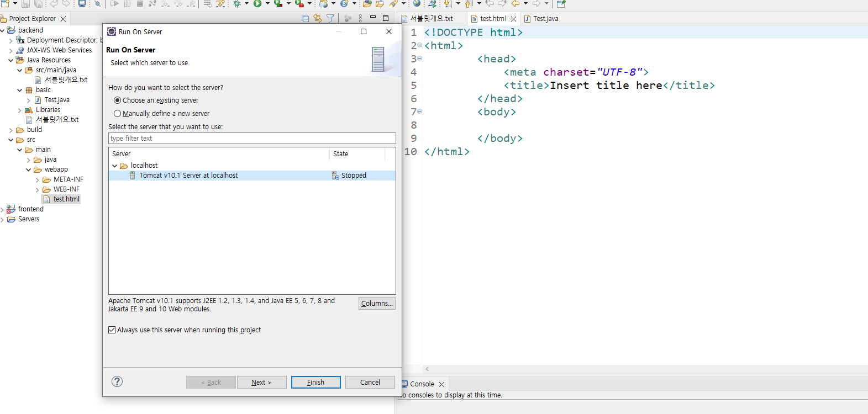Click the Columns... button
Viewport: 868px width, 414px height.
tap(377, 303)
